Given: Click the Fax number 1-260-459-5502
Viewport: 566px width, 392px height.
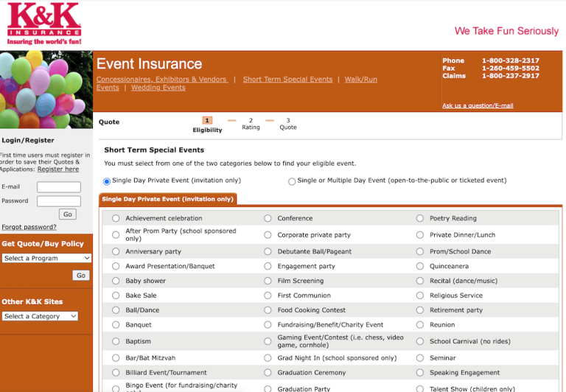Looking at the screenshot, I should [x=511, y=69].
